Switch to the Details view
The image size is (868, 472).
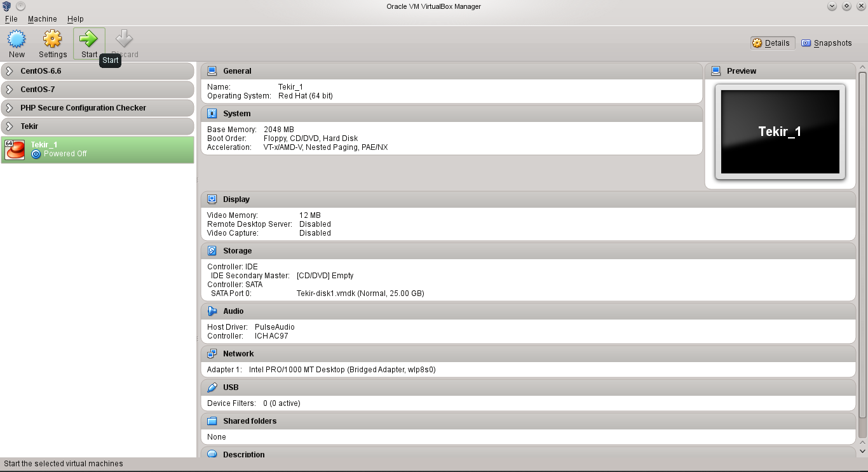pos(772,43)
